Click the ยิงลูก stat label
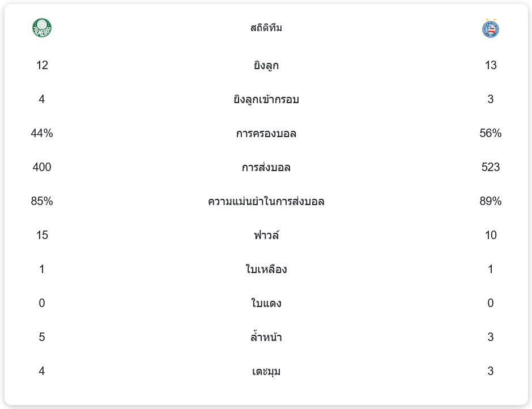 tap(266, 66)
